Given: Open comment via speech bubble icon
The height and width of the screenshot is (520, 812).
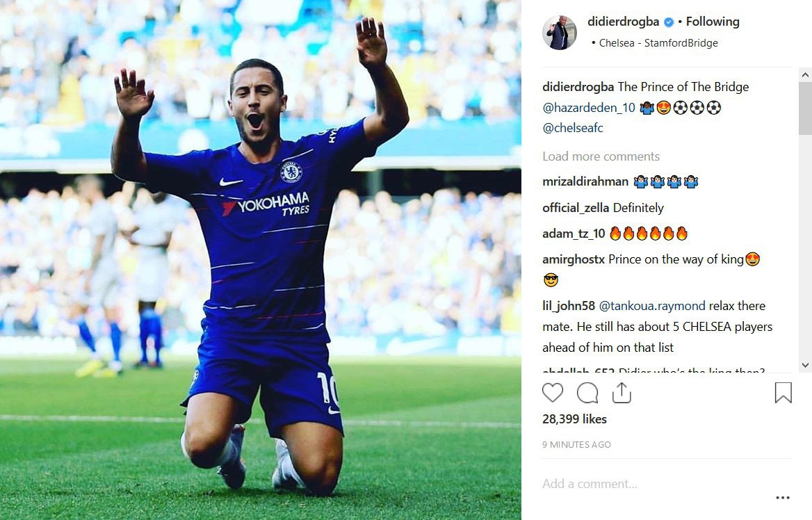Looking at the screenshot, I should point(587,393).
